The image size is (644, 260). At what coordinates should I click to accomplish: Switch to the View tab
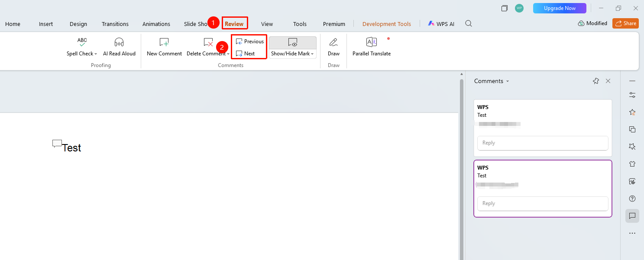pos(267,24)
